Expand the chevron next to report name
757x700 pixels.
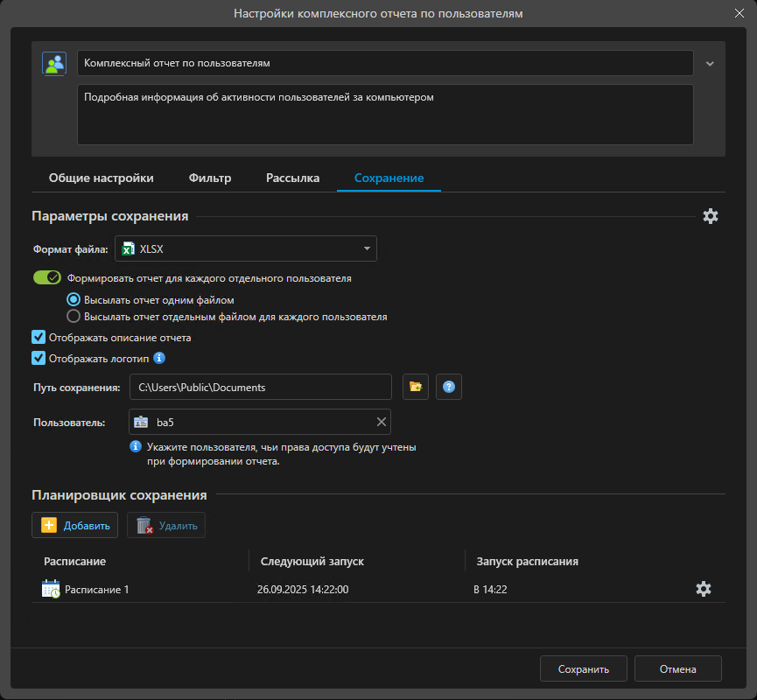coord(710,63)
